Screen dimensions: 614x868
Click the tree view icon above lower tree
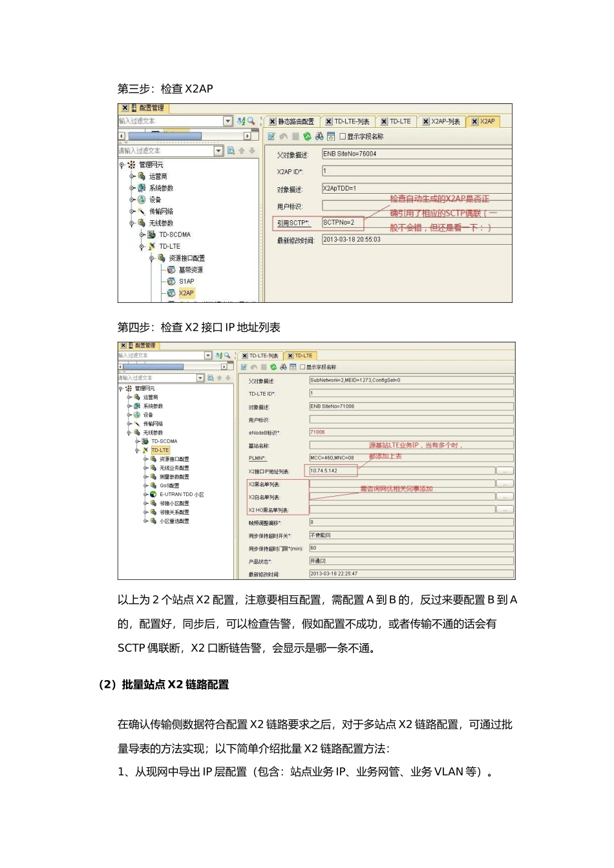210,378
